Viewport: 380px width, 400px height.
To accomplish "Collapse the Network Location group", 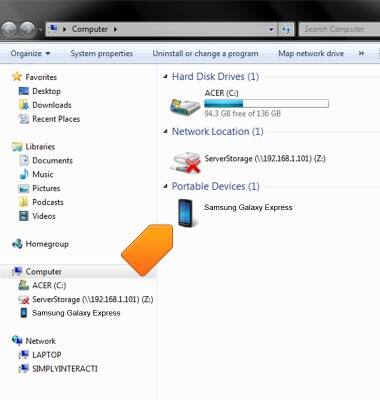I will [165, 132].
